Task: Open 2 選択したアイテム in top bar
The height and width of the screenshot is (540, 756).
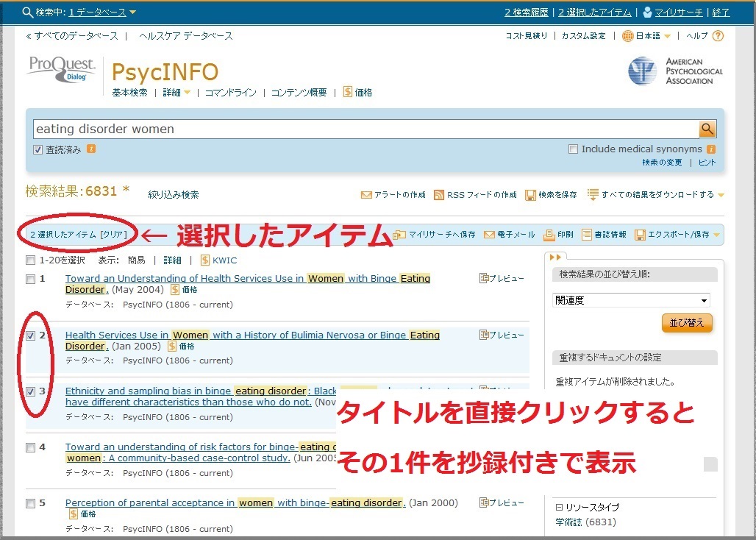Action: tap(595, 12)
